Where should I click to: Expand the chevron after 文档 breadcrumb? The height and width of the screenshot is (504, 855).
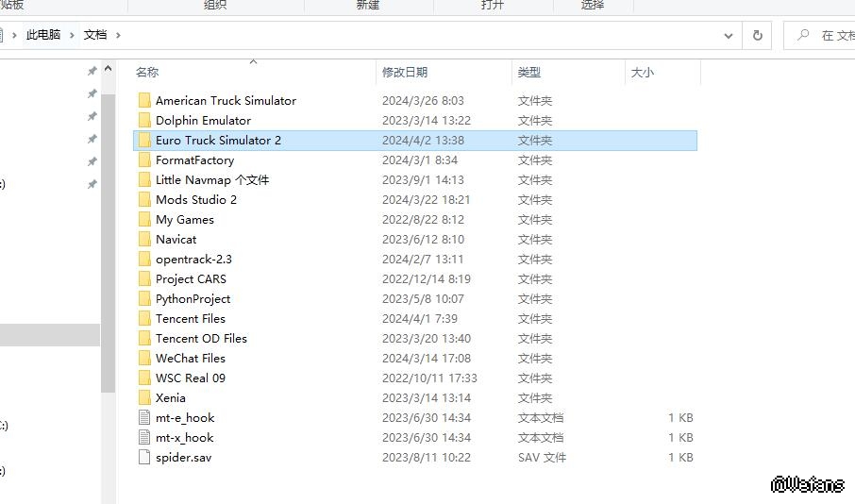(x=118, y=35)
